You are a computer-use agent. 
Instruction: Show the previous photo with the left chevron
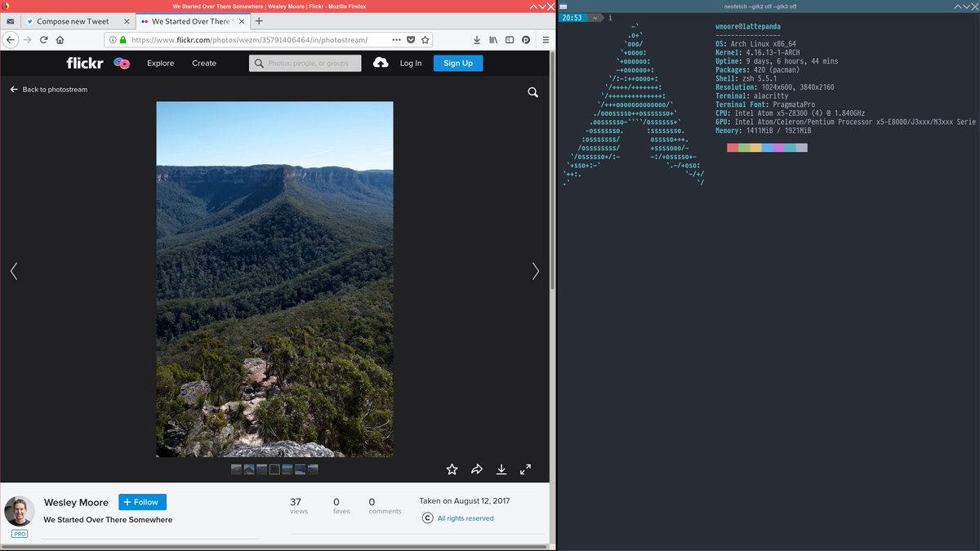point(14,271)
